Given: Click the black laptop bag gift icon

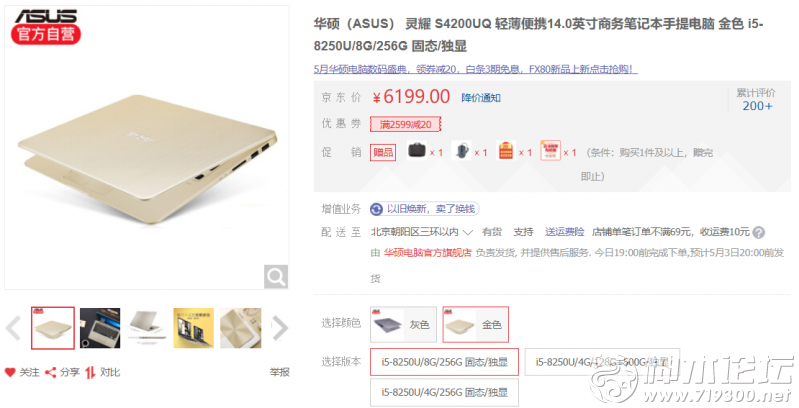Looking at the screenshot, I should click(416, 151).
